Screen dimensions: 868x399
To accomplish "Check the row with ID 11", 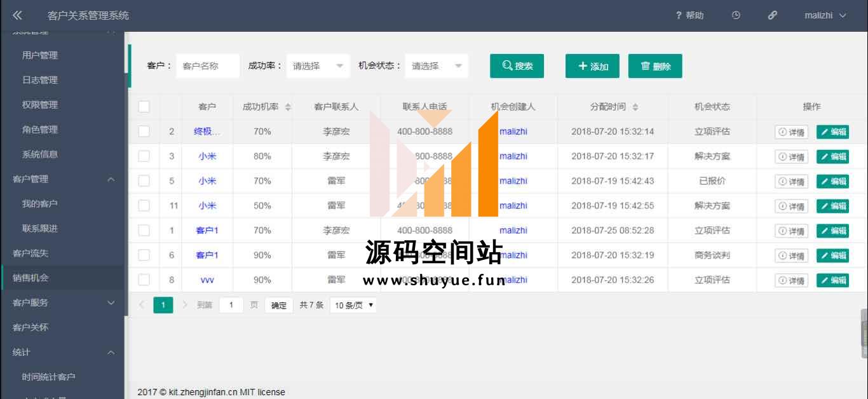I will click(144, 206).
